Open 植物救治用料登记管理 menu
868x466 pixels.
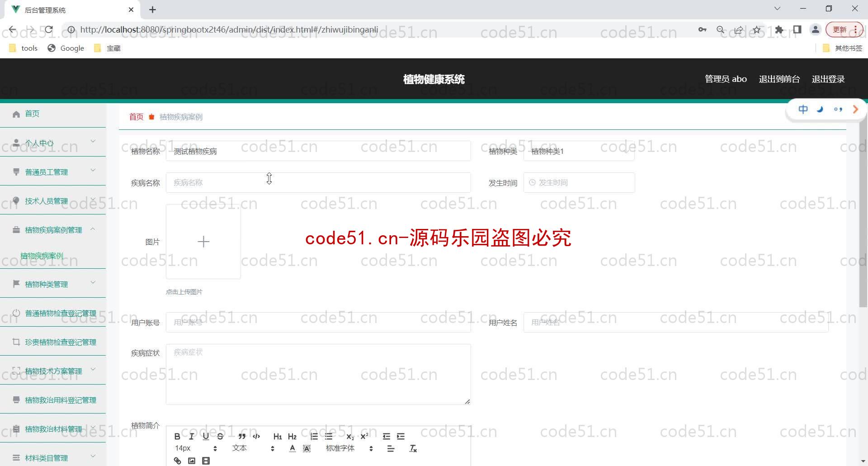point(53,400)
